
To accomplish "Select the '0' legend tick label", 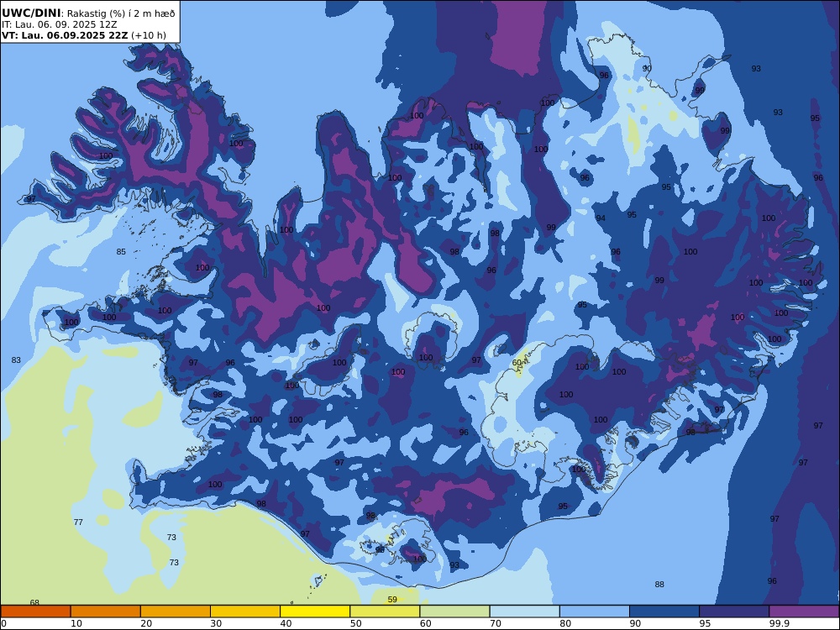I will tap(5, 623).
